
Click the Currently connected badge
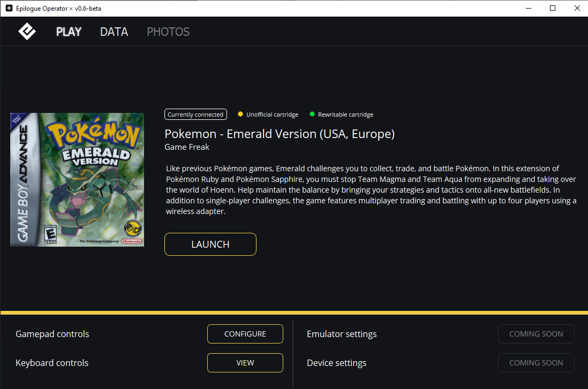point(195,115)
